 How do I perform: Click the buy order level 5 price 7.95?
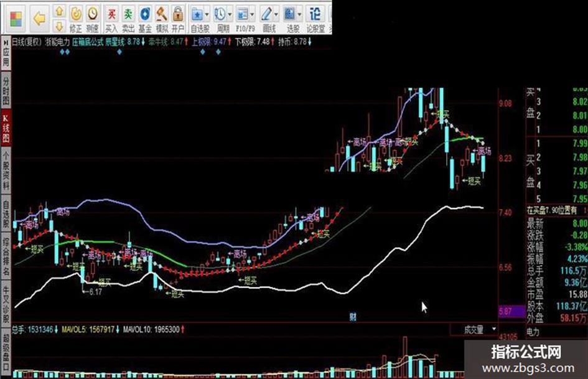pos(580,199)
